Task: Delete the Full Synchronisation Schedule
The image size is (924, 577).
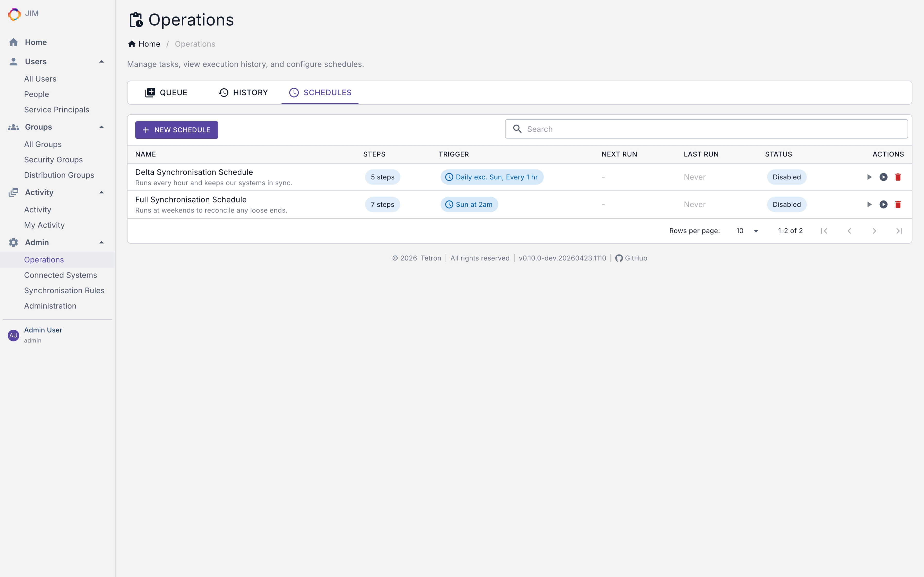Action: pos(898,205)
